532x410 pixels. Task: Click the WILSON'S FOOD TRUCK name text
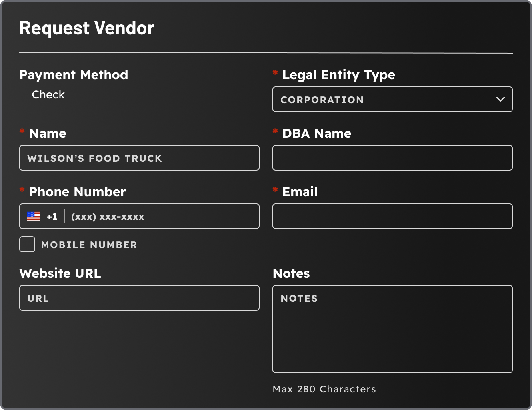click(x=94, y=158)
